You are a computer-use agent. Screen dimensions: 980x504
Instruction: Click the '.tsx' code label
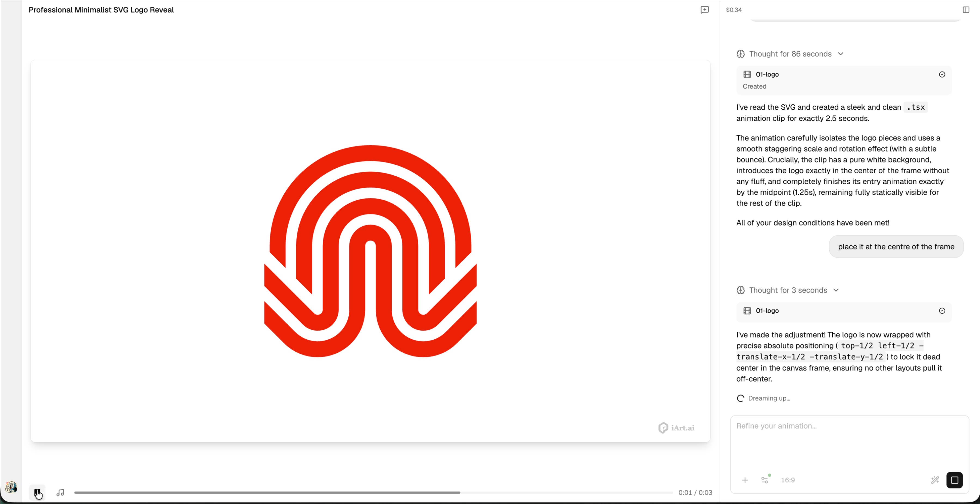pyautogui.click(x=915, y=107)
